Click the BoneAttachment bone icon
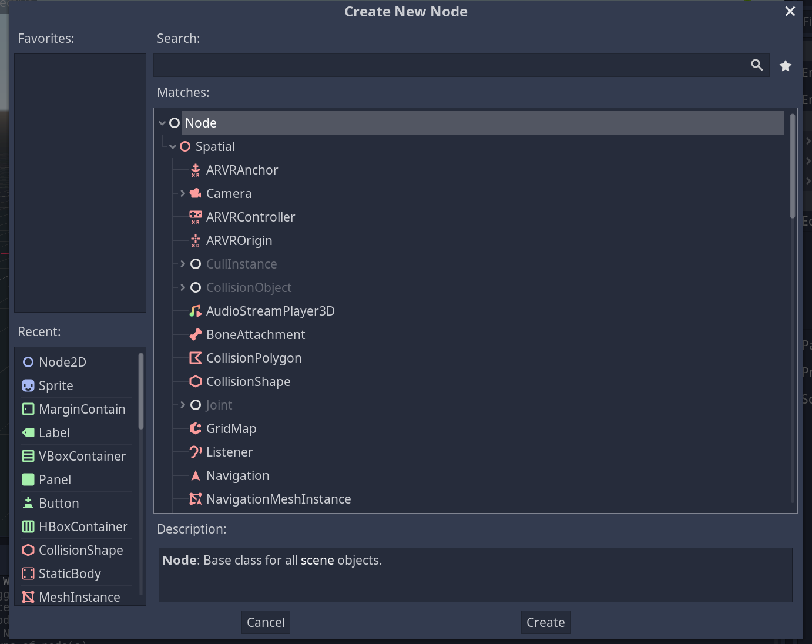Viewport: 812px width, 644px height. click(195, 334)
